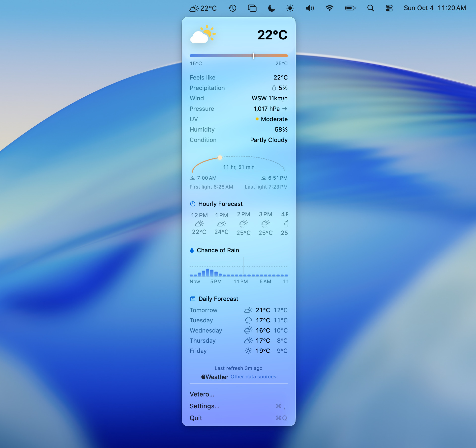This screenshot has height=448, width=476.
Task: Toggle the Focus moon icon in menu bar
Action: pos(271,8)
